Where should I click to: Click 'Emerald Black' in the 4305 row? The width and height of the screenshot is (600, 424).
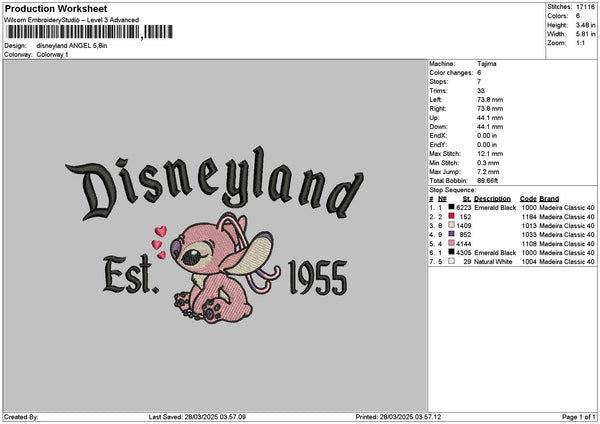click(495, 253)
